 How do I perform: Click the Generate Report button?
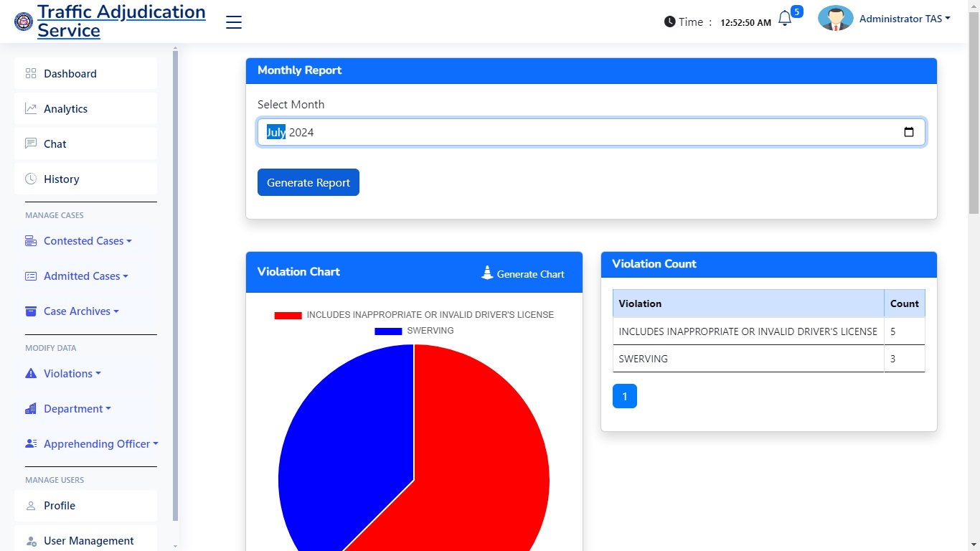coord(308,182)
